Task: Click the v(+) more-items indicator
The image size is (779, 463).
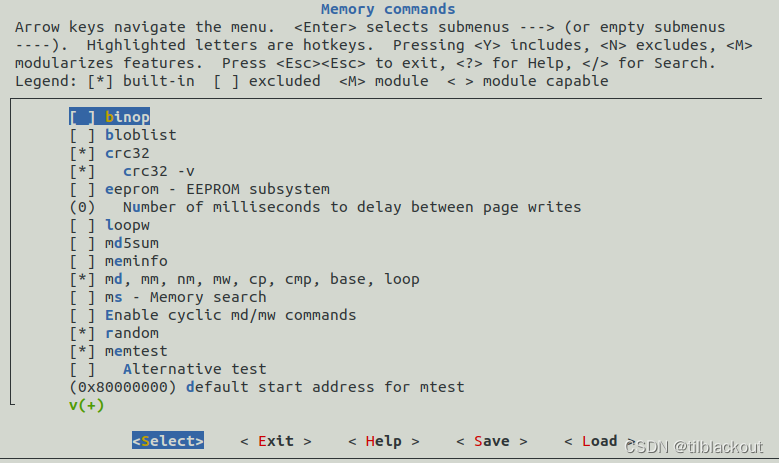Action: [x=87, y=405]
